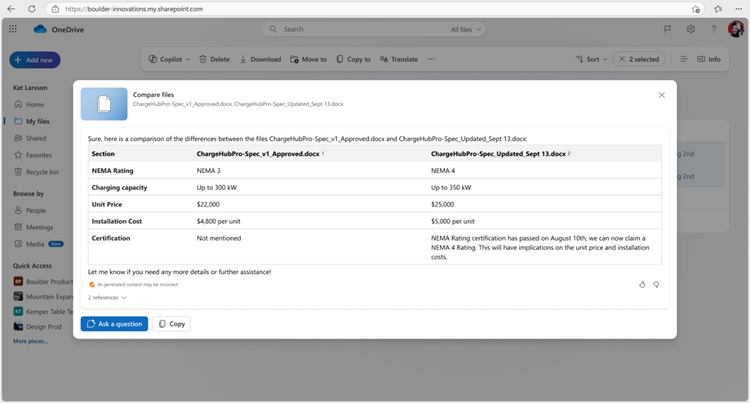Click the Not mentioned certification cell
Screen dimensions: 750x403
coord(219,238)
